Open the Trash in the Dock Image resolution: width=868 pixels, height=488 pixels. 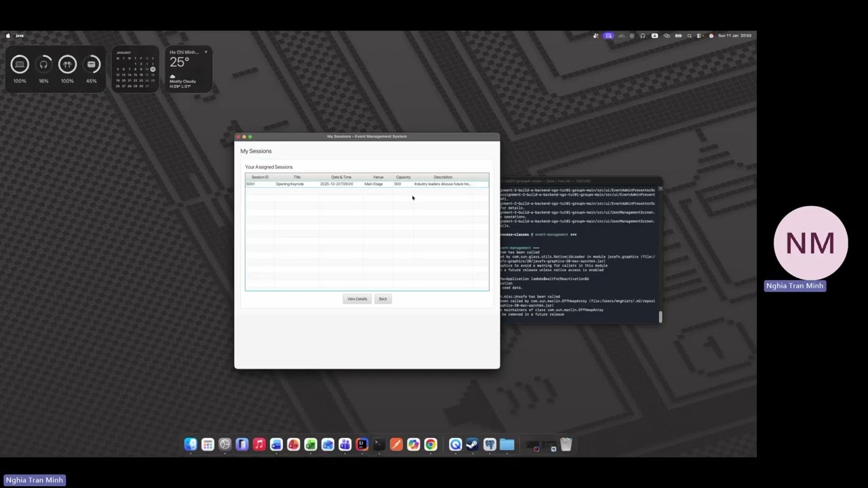click(566, 445)
